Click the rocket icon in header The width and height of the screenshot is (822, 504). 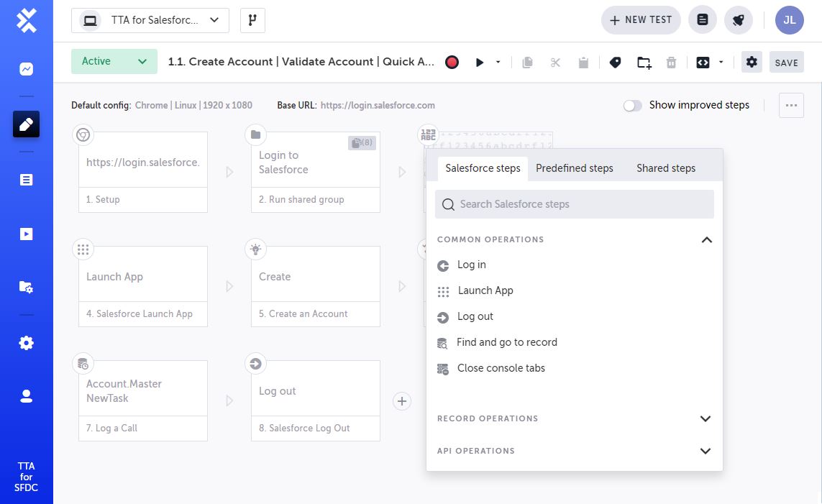738,20
